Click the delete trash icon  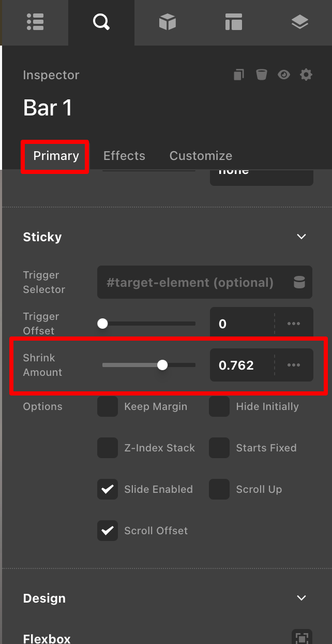coord(261,75)
